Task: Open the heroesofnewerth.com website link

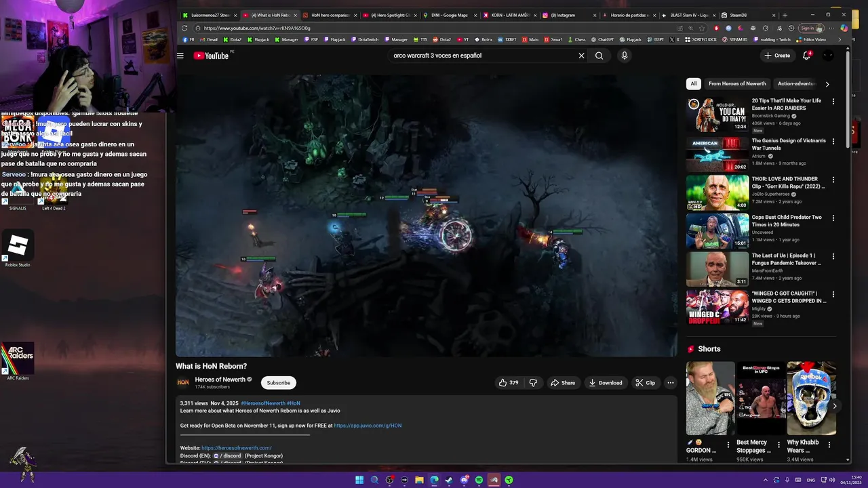Action: 237,448
